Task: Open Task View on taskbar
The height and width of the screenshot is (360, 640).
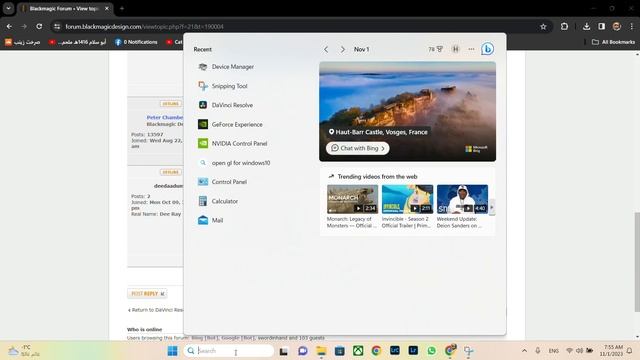Action: tap(284, 351)
